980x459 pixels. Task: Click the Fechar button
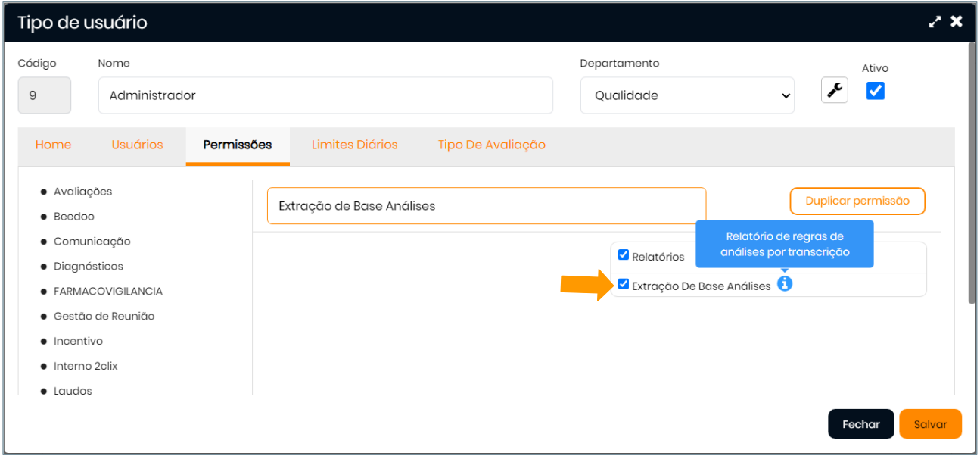[860, 424]
